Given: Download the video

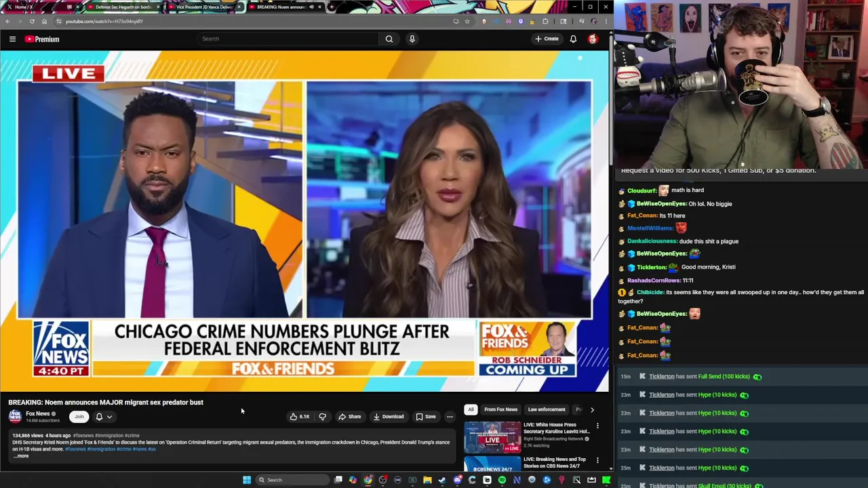Looking at the screenshot, I should click(x=389, y=417).
